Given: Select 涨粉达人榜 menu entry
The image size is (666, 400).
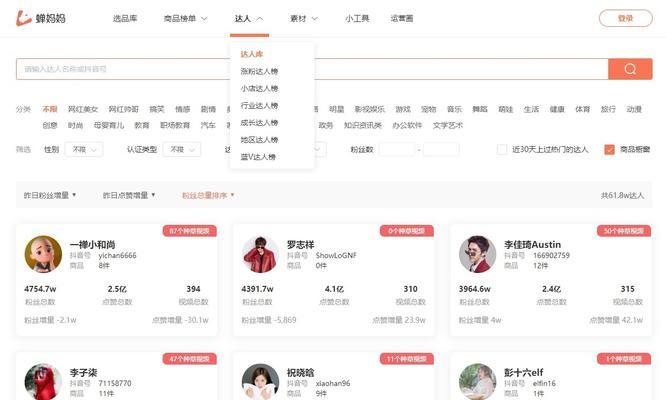Looking at the screenshot, I should coord(259,71).
